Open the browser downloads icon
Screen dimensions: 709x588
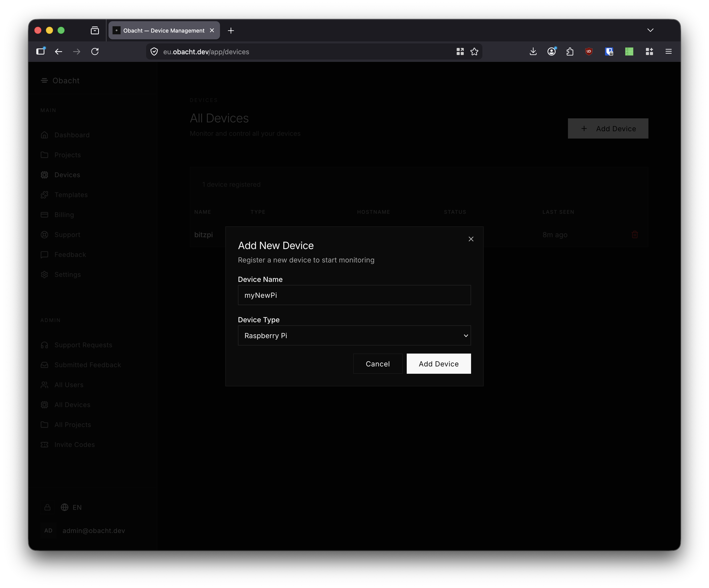[x=533, y=51]
